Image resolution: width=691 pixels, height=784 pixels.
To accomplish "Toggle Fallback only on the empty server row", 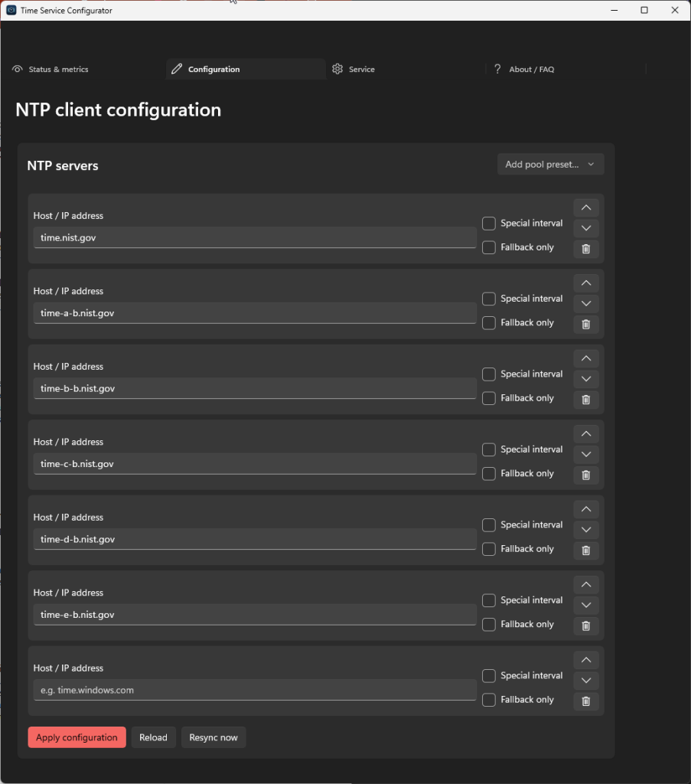I will 489,700.
